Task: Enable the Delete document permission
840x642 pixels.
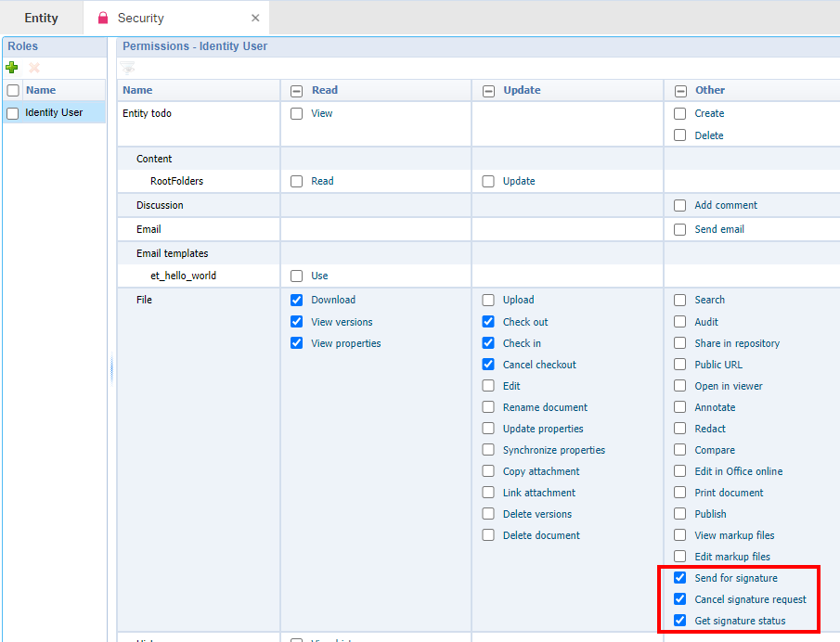Action: (488, 535)
